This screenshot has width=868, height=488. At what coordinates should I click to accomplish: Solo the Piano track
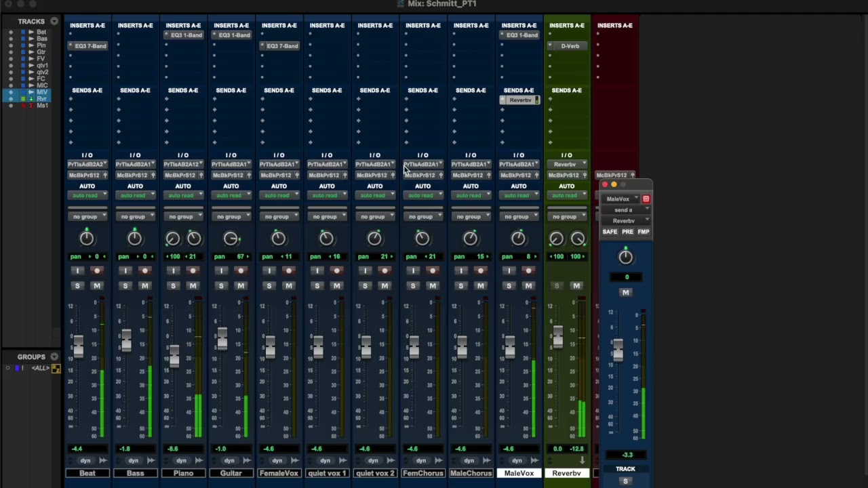pos(173,286)
